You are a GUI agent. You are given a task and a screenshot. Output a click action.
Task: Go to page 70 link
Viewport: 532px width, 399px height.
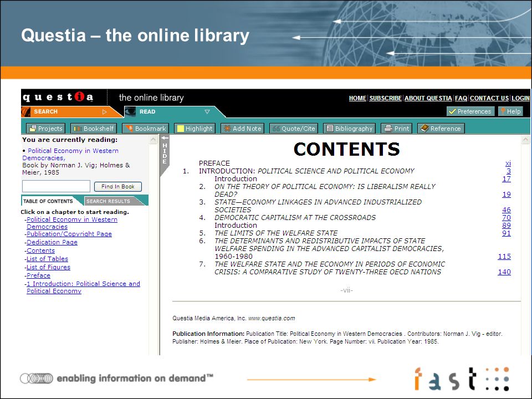click(x=507, y=217)
